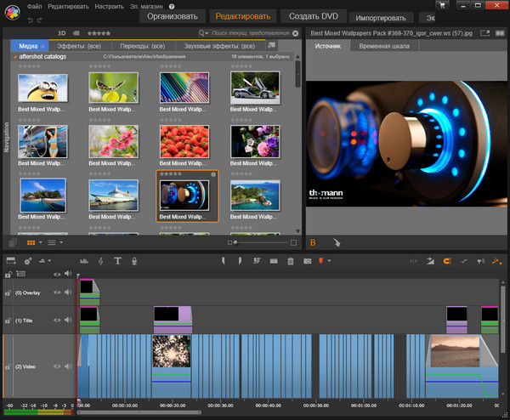Switch to Временная шкала tab

coord(383,46)
